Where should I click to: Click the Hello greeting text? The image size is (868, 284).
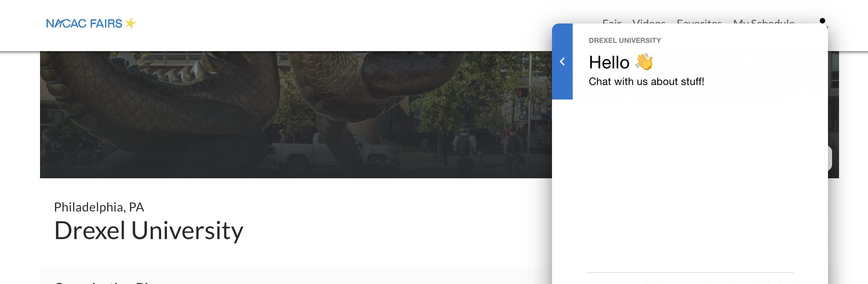[609, 63]
